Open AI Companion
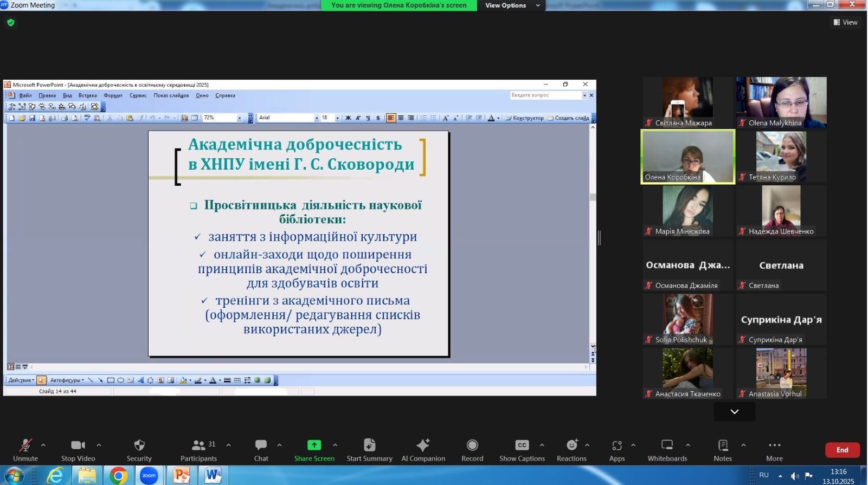The height and width of the screenshot is (485, 868). 423,450
